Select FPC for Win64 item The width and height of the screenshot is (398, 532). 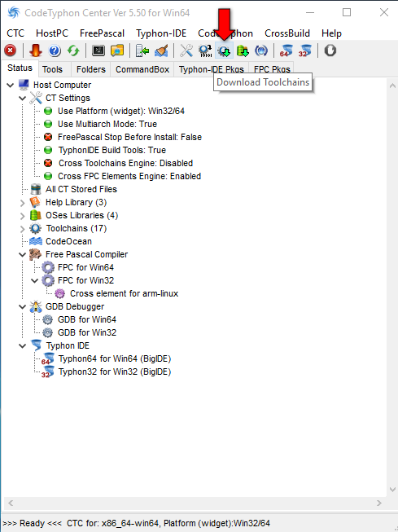point(85,267)
